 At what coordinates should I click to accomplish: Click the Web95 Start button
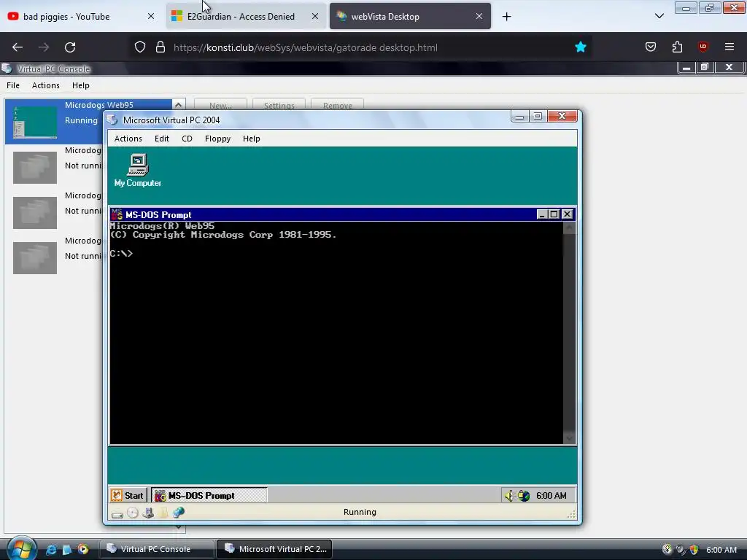click(x=128, y=495)
